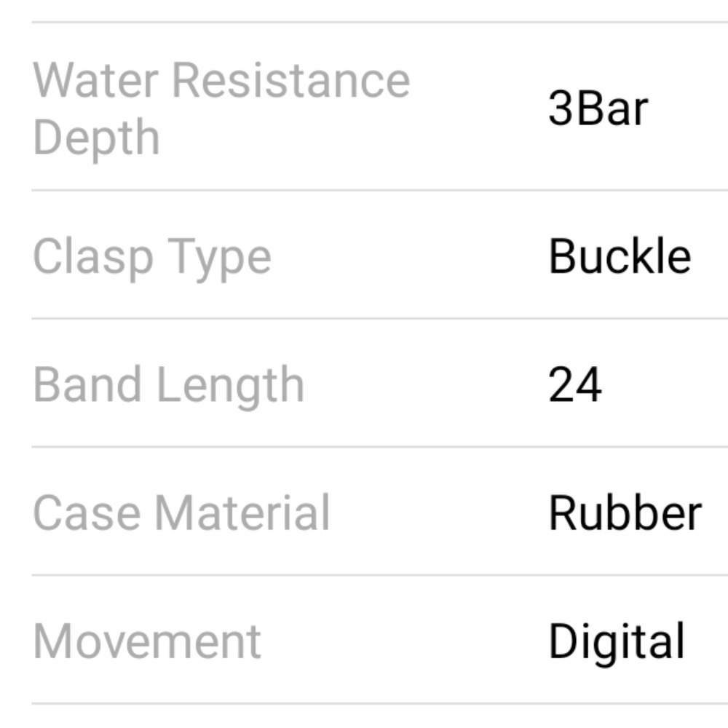728x728 pixels.
Task: Click the Movement label
Action: click(147, 641)
